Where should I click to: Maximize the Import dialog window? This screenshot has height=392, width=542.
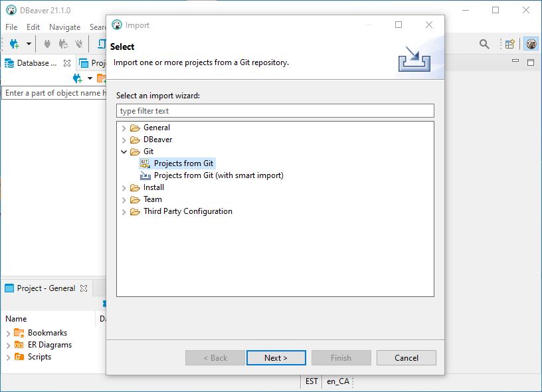(x=399, y=25)
